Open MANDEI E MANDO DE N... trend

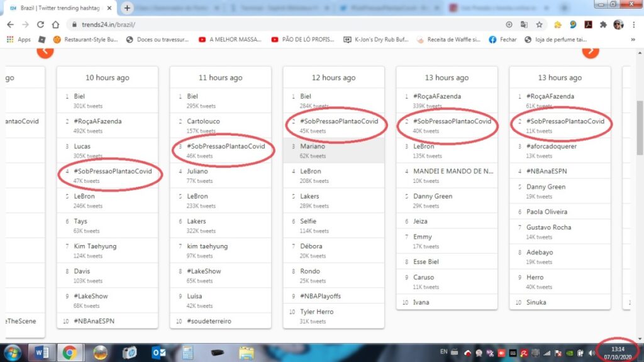(x=453, y=171)
